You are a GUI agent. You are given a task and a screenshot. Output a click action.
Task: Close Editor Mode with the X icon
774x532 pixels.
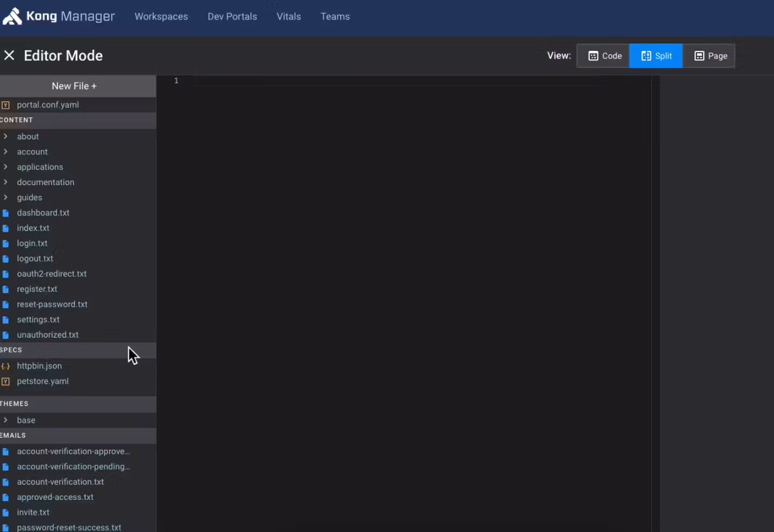[9, 55]
